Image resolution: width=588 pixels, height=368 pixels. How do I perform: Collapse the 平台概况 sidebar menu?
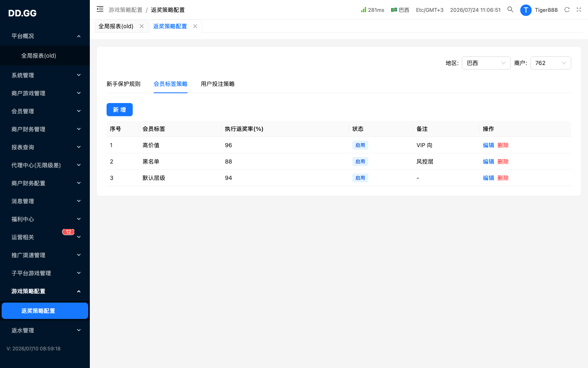(x=45, y=36)
